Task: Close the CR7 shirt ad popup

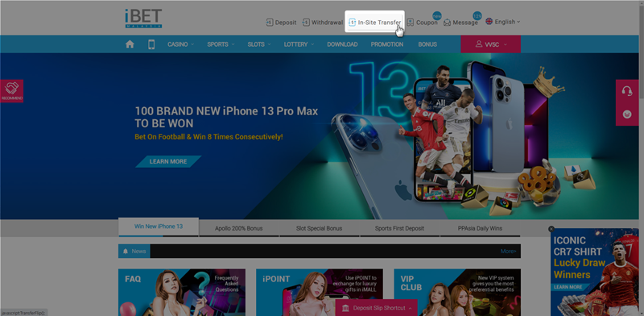Action: (551, 229)
